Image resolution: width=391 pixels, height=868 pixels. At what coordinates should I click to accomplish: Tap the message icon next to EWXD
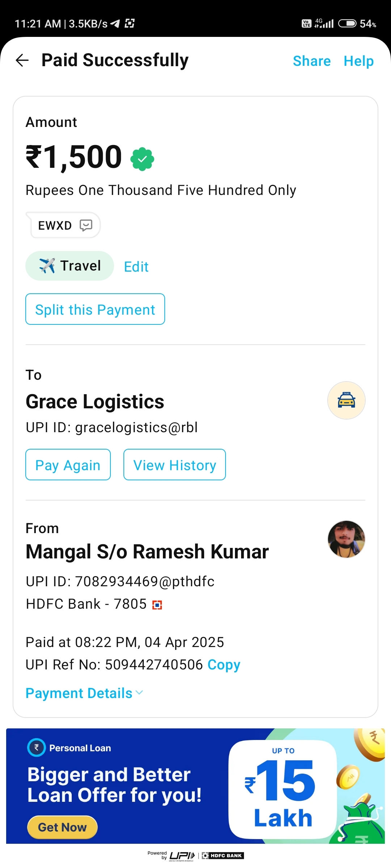pos(86,225)
